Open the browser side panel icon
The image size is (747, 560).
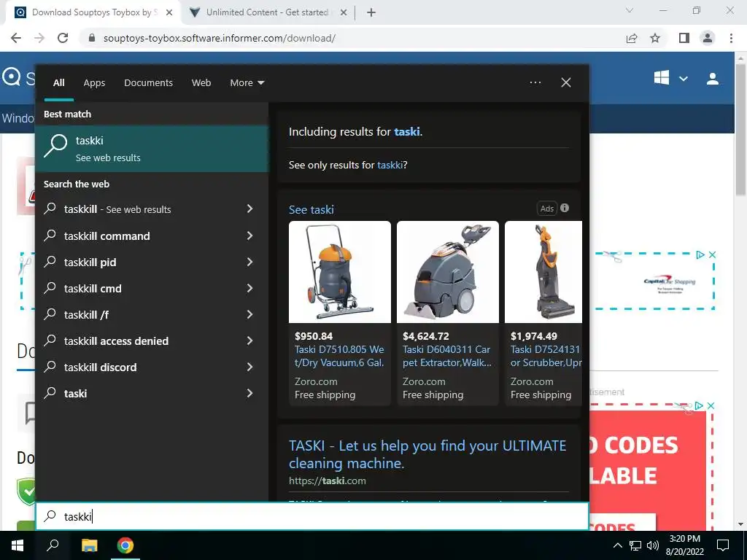(x=684, y=38)
